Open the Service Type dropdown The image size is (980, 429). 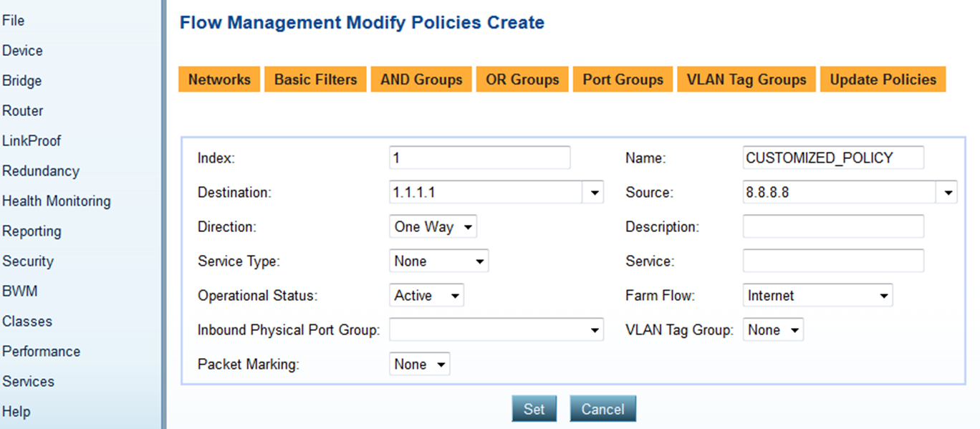point(438,261)
